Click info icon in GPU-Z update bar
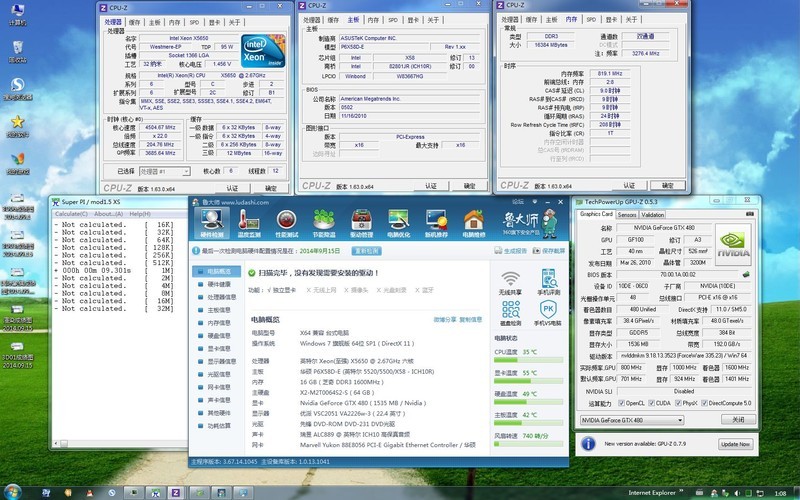Image resolution: width=800 pixels, height=500 pixels. (x=588, y=444)
